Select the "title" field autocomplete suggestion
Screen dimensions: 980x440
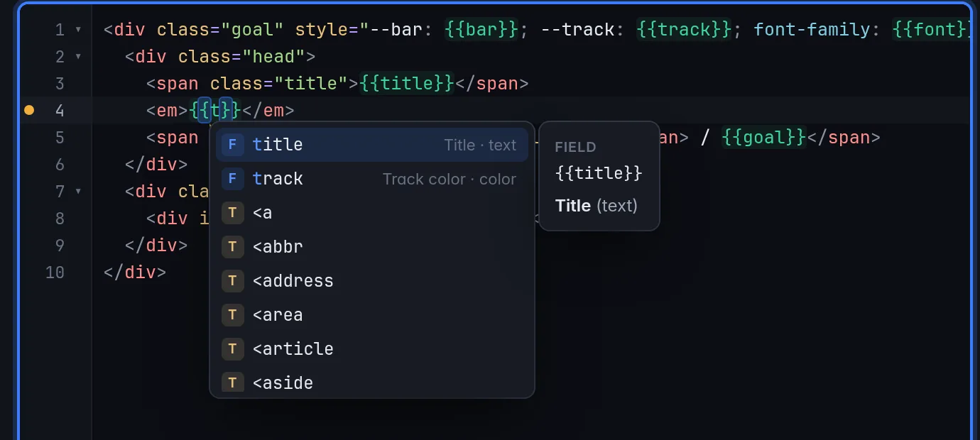coord(372,145)
